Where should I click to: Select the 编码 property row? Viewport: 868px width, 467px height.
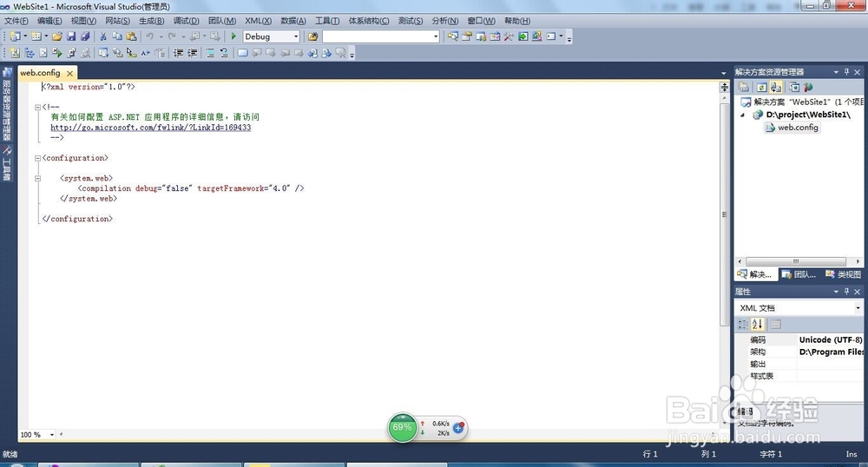(x=799, y=339)
